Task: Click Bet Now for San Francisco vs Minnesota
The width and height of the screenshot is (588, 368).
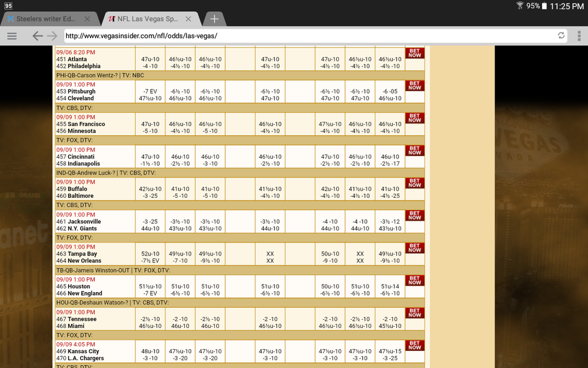Action: [415, 118]
